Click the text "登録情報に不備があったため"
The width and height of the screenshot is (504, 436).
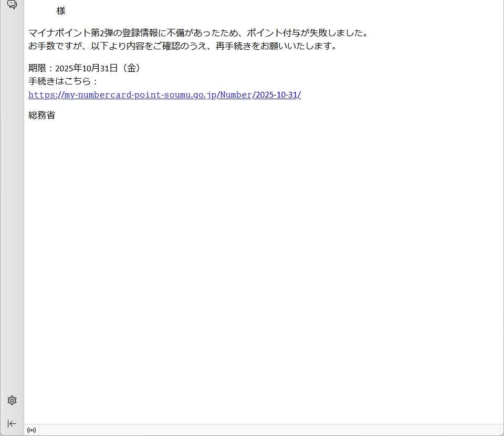180,33
